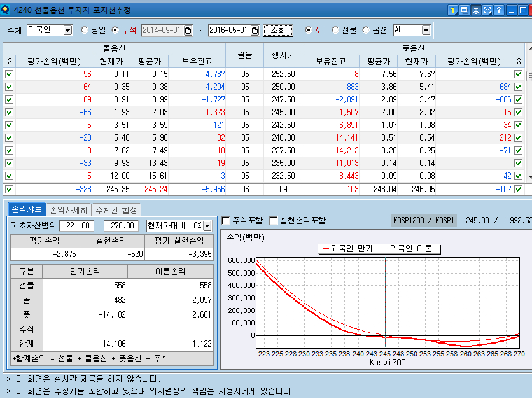This screenshot has height=399, width=532.
Task: Click the app logo icon in title bar
Action: coord(6,10)
